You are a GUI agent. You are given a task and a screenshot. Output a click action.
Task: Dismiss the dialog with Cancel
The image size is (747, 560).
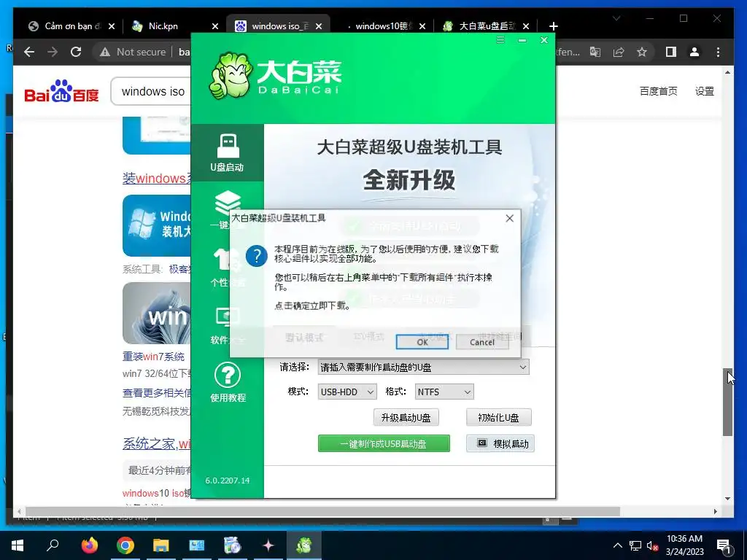[481, 342]
